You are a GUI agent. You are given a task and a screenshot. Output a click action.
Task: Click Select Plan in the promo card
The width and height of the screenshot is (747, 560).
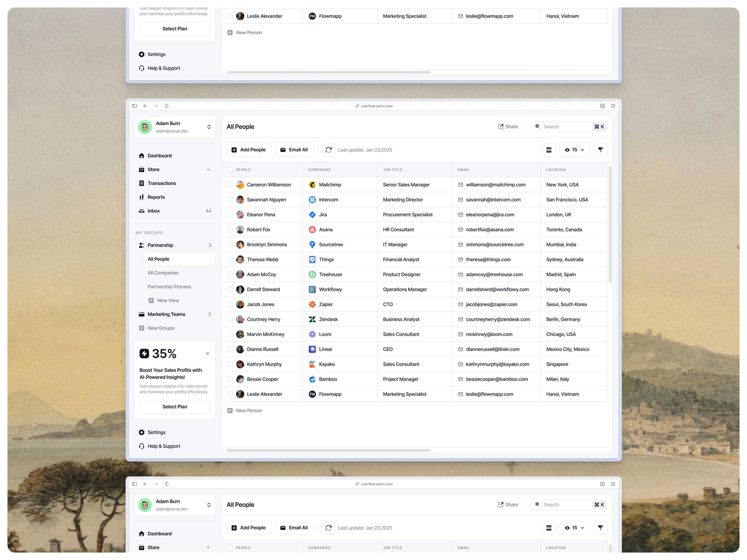(175, 407)
